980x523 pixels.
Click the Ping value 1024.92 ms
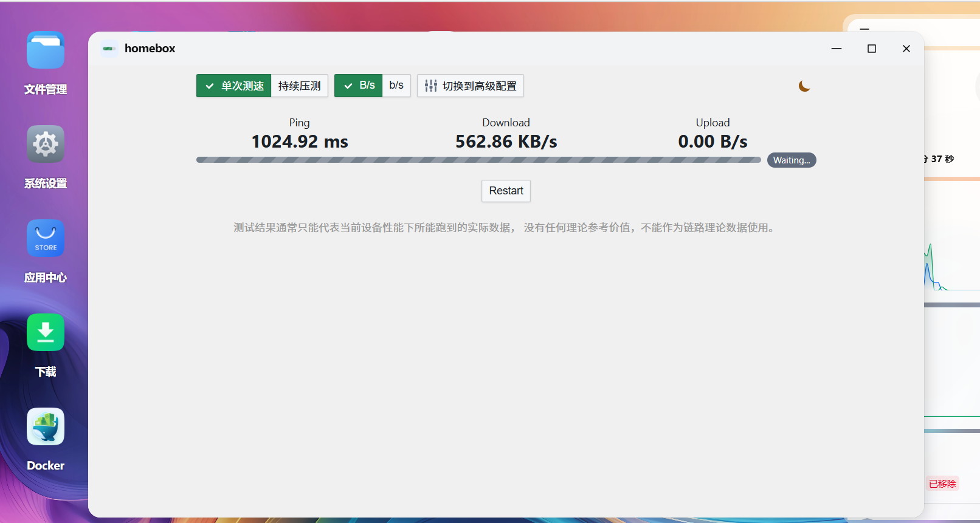tap(300, 142)
